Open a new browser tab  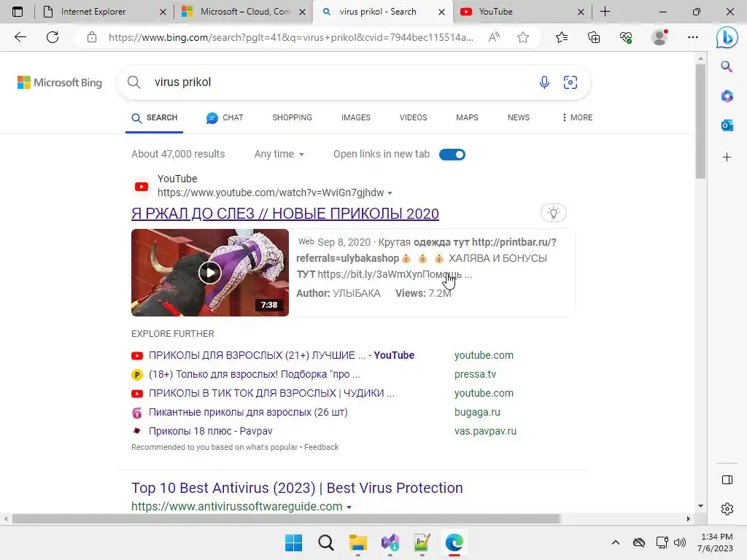click(605, 12)
